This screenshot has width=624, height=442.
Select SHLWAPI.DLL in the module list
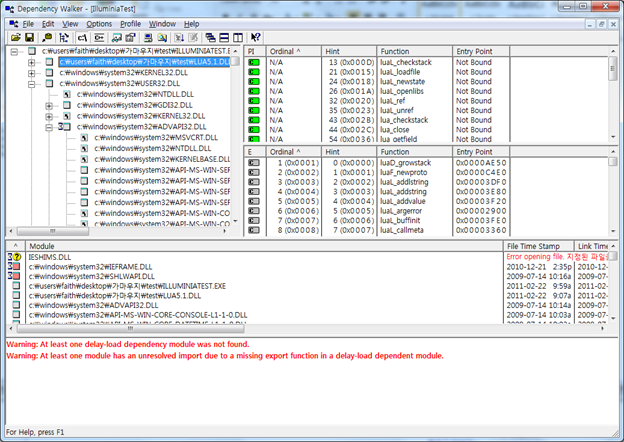tap(306, 276)
